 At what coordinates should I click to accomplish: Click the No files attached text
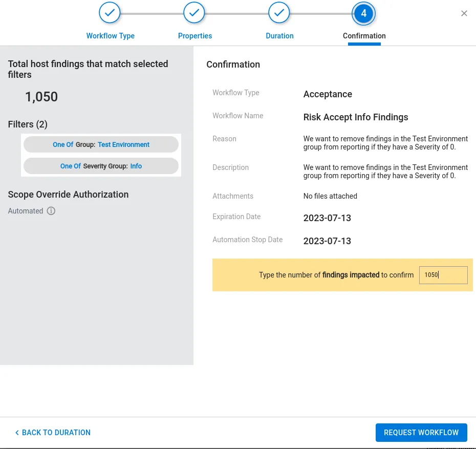[330, 196]
